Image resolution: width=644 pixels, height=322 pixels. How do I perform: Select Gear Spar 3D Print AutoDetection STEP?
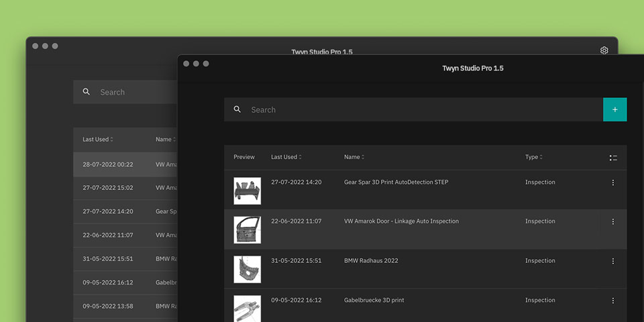pyautogui.click(x=396, y=182)
